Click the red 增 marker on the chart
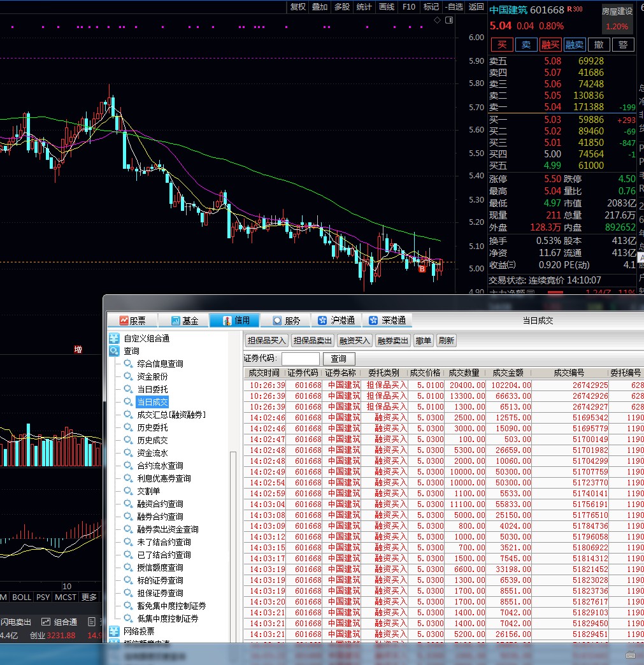The height and width of the screenshot is (665, 644). click(78, 350)
